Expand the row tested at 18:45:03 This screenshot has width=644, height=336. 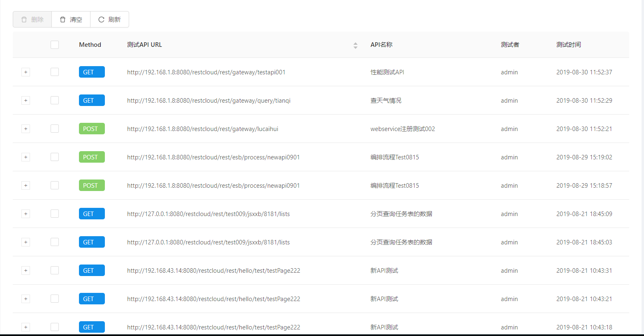coord(25,242)
